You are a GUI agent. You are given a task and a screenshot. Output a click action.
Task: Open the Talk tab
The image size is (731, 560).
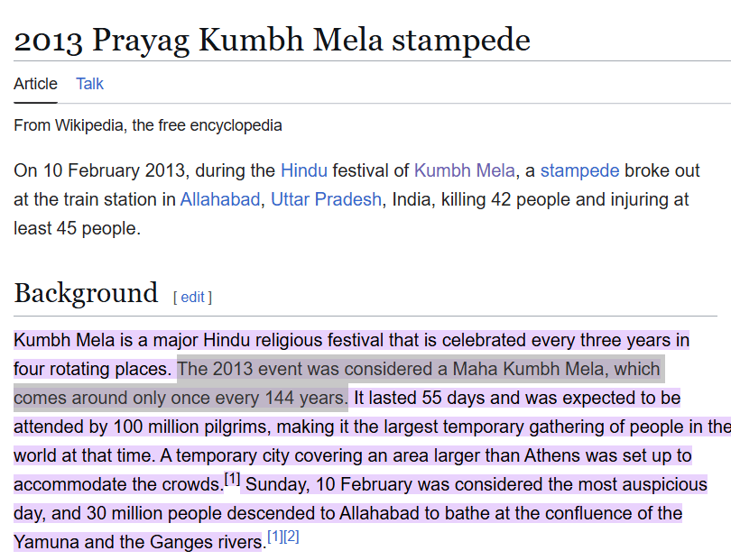pos(89,84)
